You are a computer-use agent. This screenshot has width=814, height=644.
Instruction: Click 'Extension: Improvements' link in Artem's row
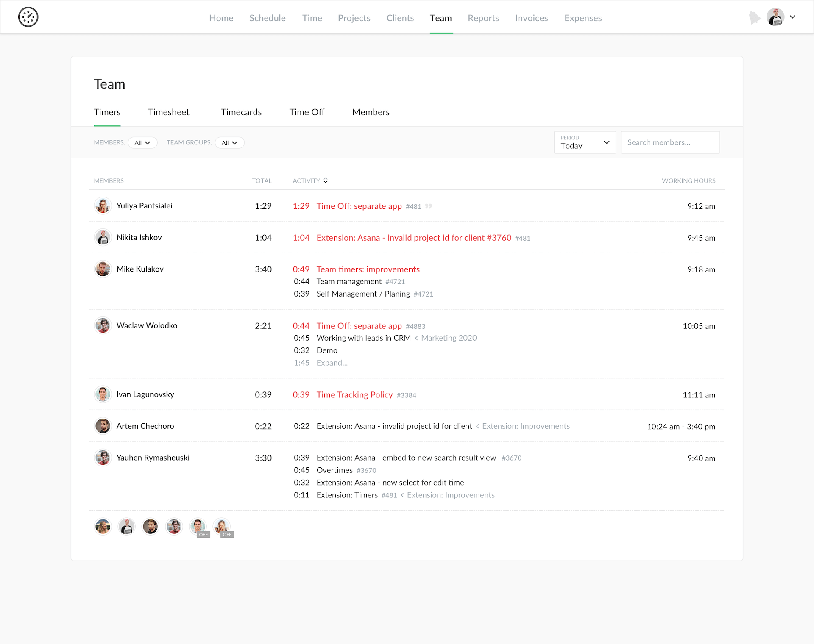point(526,426)
